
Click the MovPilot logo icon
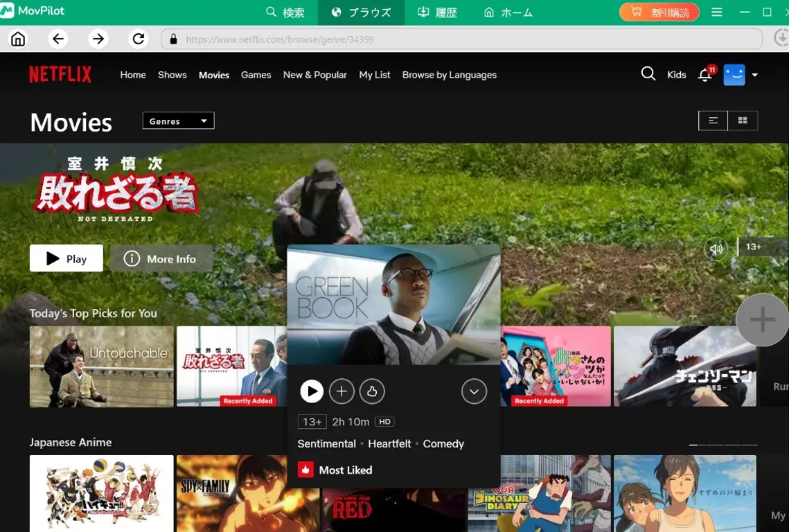7,11
